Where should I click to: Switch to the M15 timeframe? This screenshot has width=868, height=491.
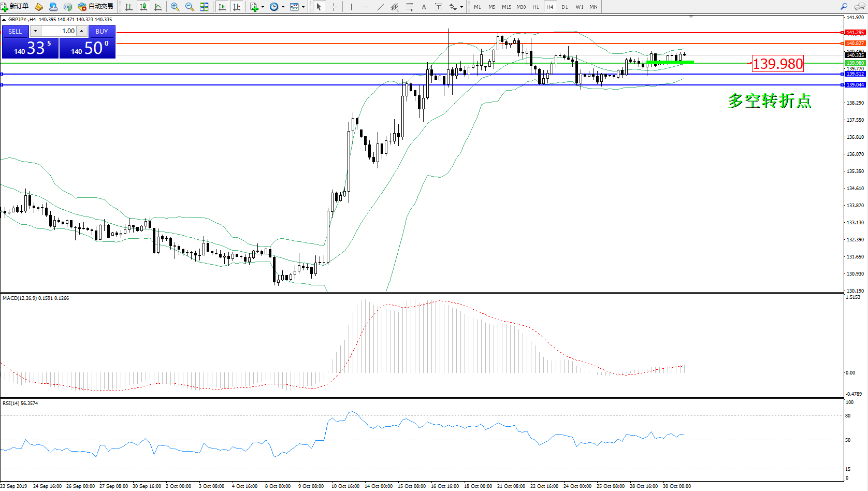tap(506, 7)
